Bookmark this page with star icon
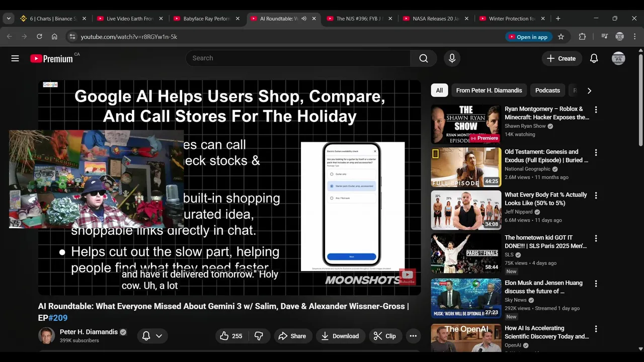The image size is (644, 362). tap(561, 37)
